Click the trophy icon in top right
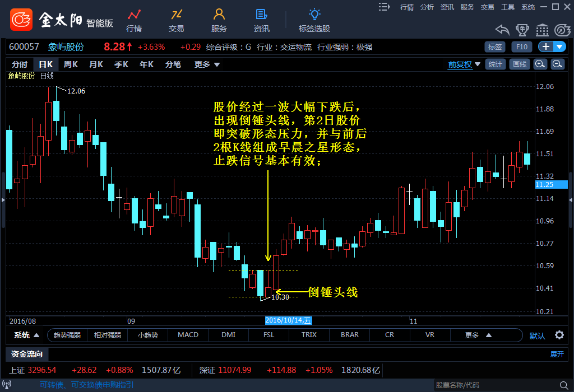The image size is (574, 392). [x=522, y=30]
